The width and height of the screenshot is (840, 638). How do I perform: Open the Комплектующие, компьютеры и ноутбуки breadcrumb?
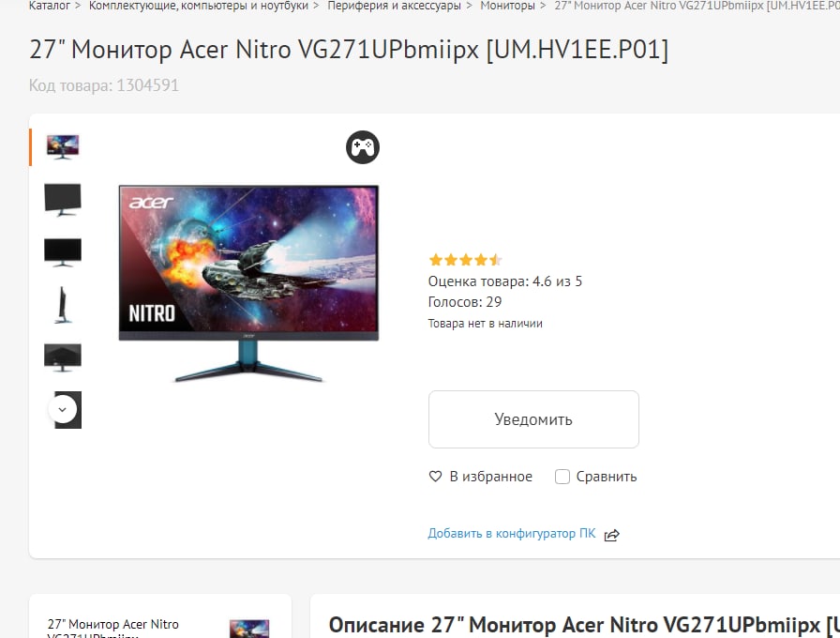click(x=198, y=6)
